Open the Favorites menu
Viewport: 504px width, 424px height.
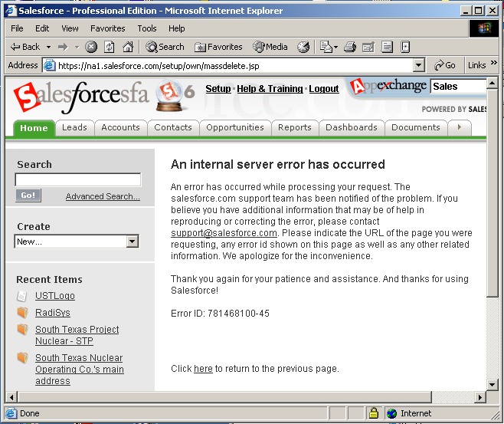(x=108, y=28)
